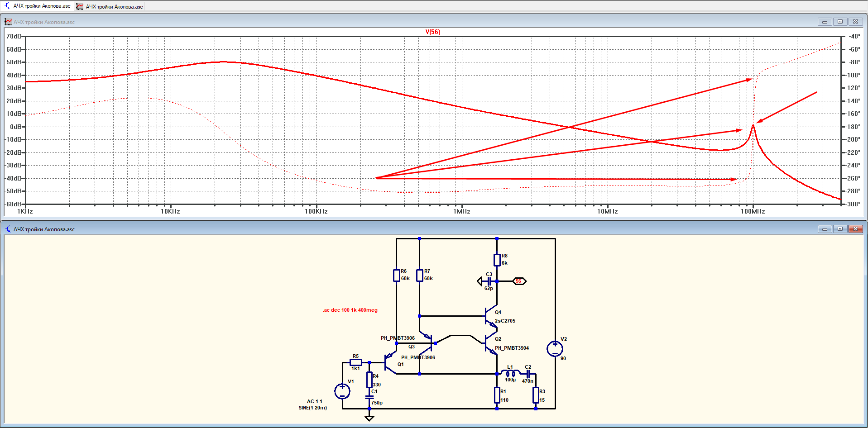
Task: Select transistor Q4 symbol
Action: pos(490,316)
